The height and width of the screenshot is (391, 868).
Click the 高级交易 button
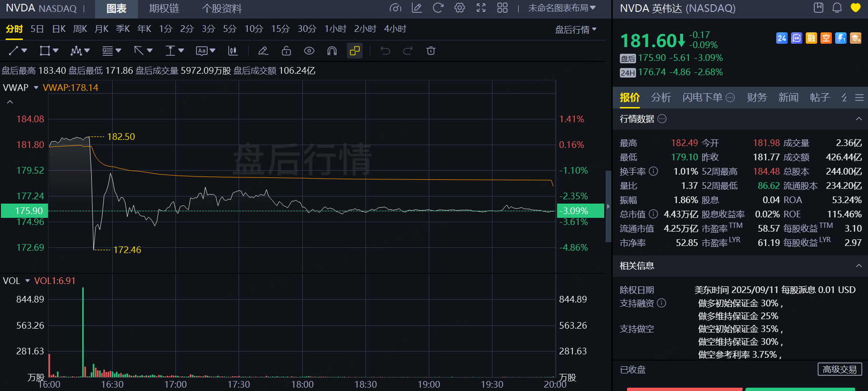839,370
